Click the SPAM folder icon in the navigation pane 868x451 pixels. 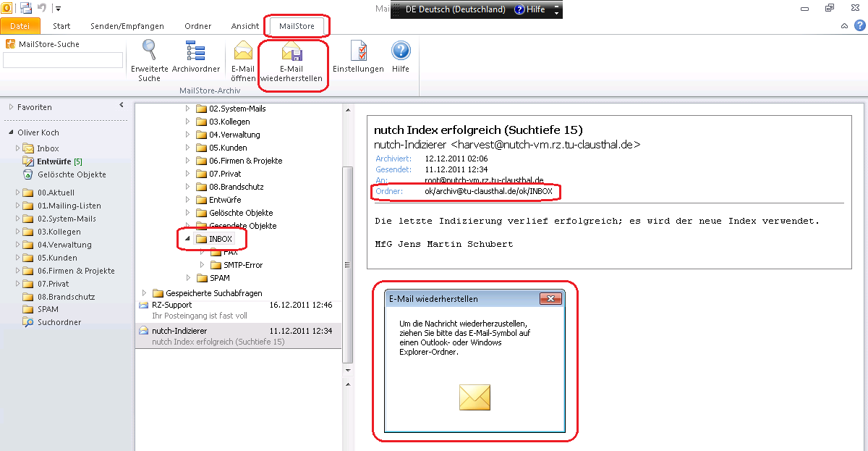click(28, 309)
